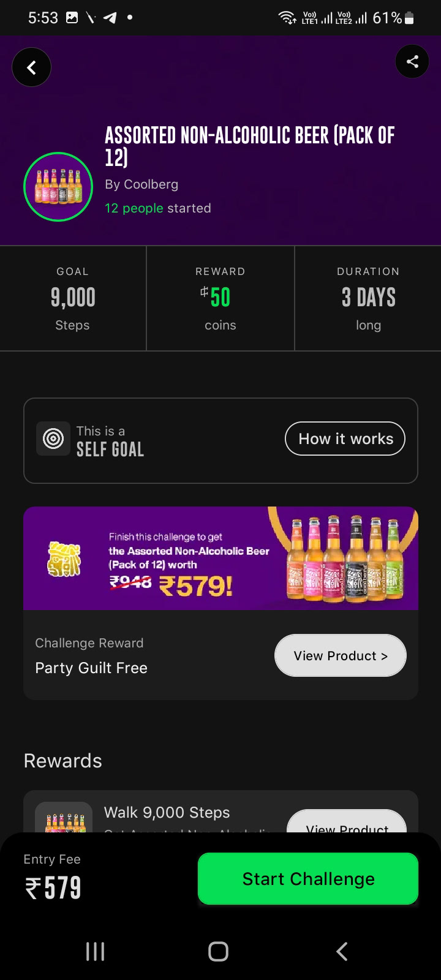Tap the beer bottles image on banner
Viewport: 441px width, 980px height.
coord(342,559)
